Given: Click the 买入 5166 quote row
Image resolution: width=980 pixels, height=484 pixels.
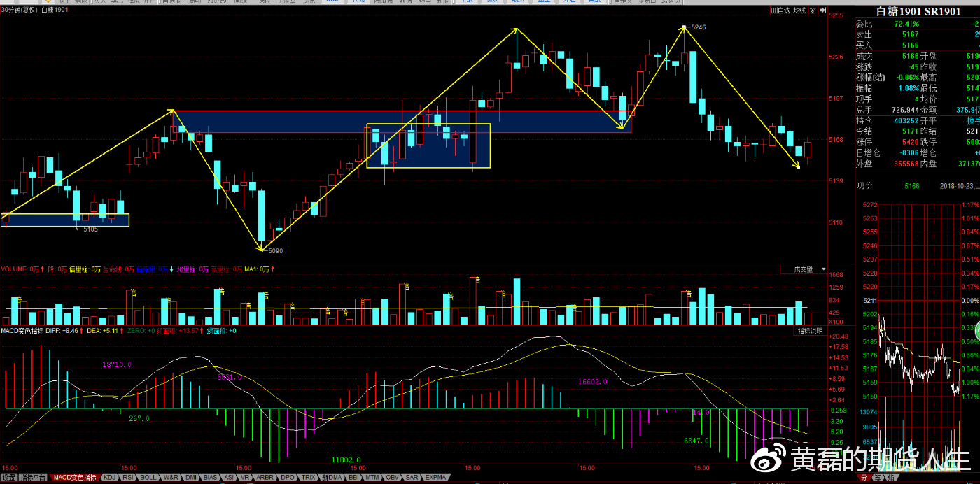Looking at the screenshot, I should [x=917, y=45].
